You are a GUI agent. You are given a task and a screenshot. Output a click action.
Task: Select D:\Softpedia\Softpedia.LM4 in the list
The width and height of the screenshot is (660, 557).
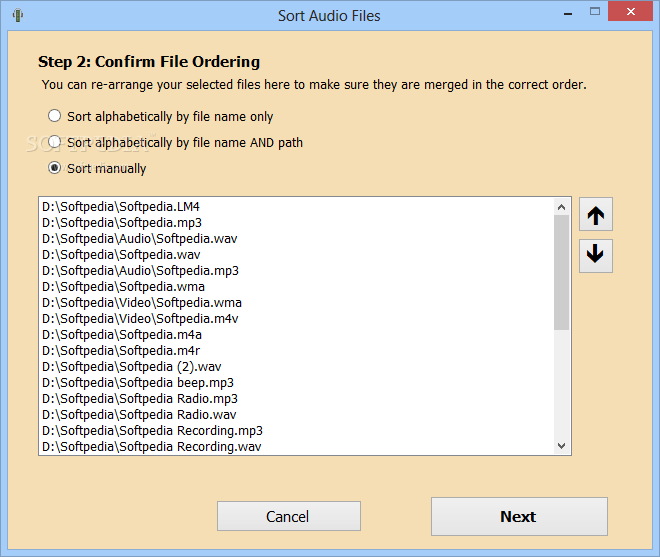click(297, 207)
